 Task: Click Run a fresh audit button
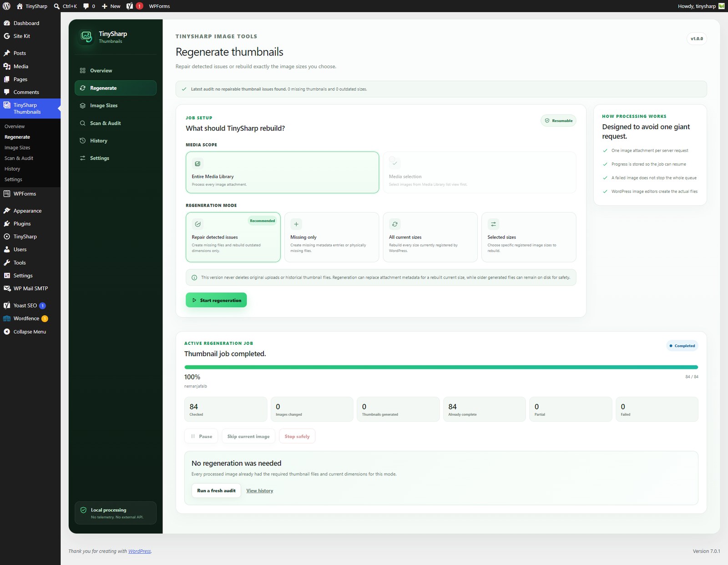click(x=216, y=490)
